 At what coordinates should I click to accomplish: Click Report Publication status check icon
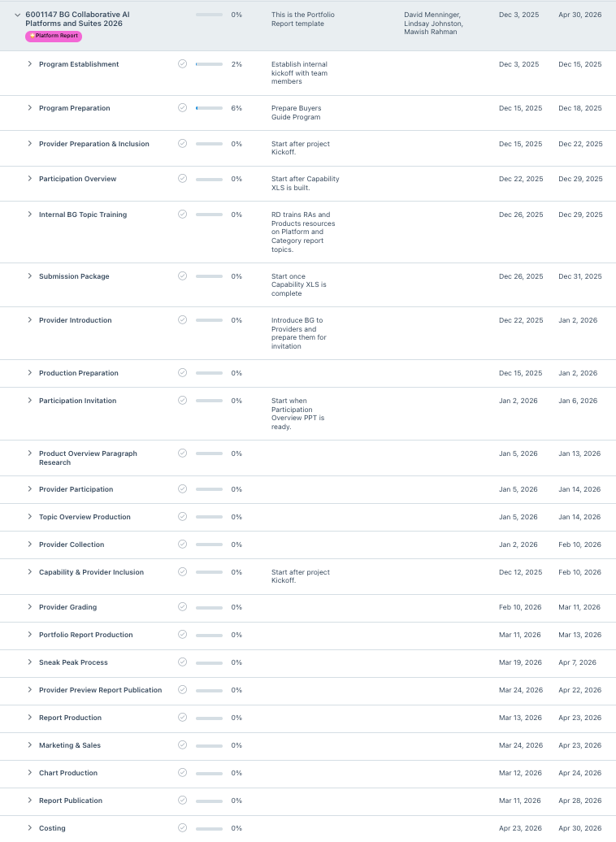tap(182, 801)
